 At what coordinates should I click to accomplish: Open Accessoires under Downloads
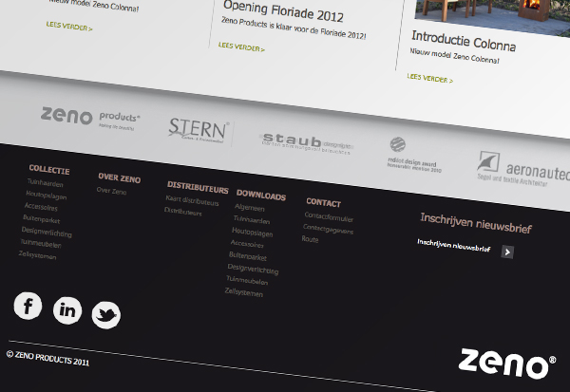click(x=247, y=243)
